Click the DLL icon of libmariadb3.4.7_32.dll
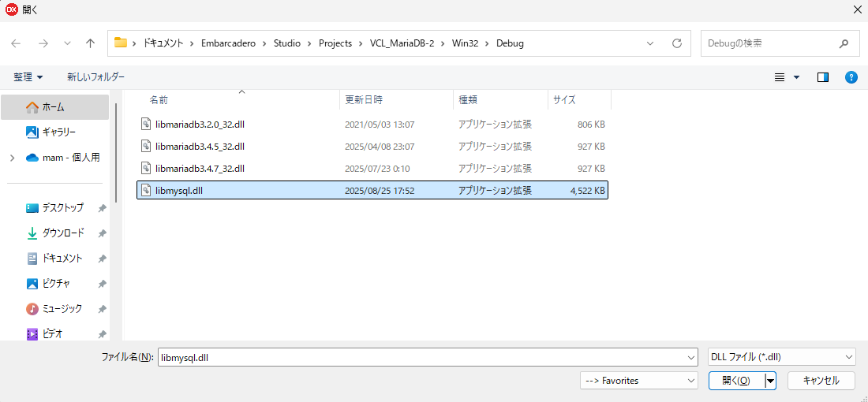Screen dimensions: 868x402 pos(146,168)
